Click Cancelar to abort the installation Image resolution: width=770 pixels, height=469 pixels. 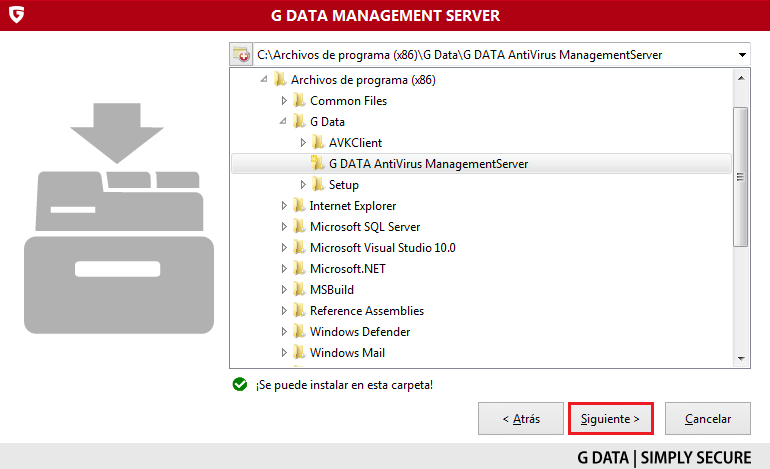707,419
